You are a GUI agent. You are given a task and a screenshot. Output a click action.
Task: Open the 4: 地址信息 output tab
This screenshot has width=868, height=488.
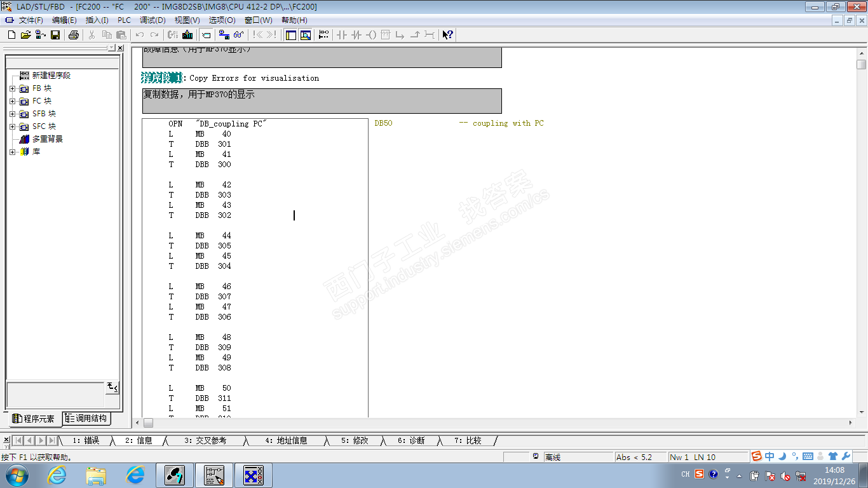(286, 440)
